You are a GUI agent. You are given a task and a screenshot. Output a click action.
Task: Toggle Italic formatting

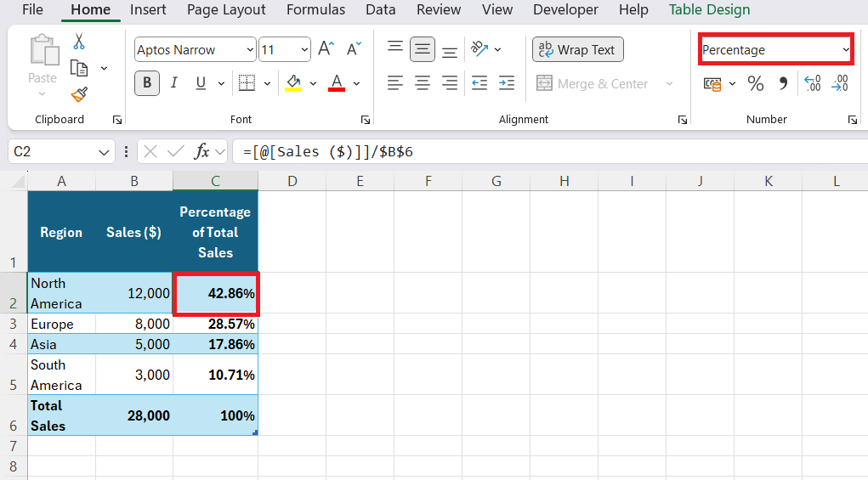(x=173, y=83)
